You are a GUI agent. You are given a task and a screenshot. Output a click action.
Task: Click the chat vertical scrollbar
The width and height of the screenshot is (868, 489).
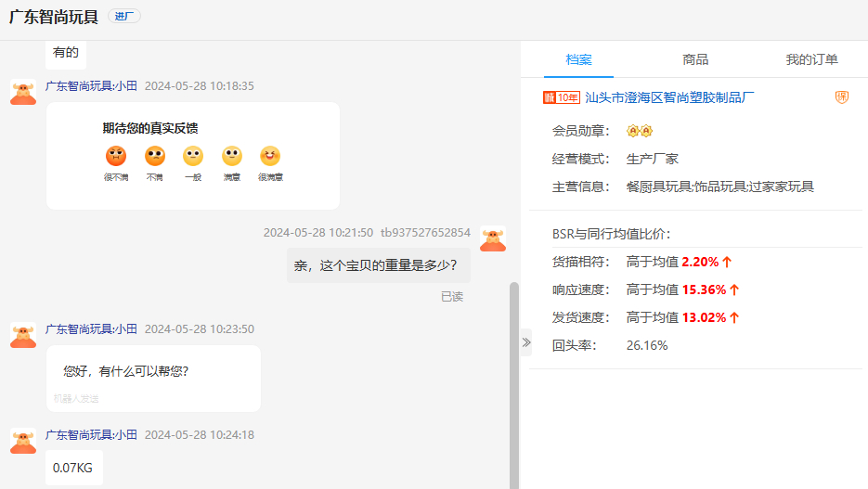(514, 384)
